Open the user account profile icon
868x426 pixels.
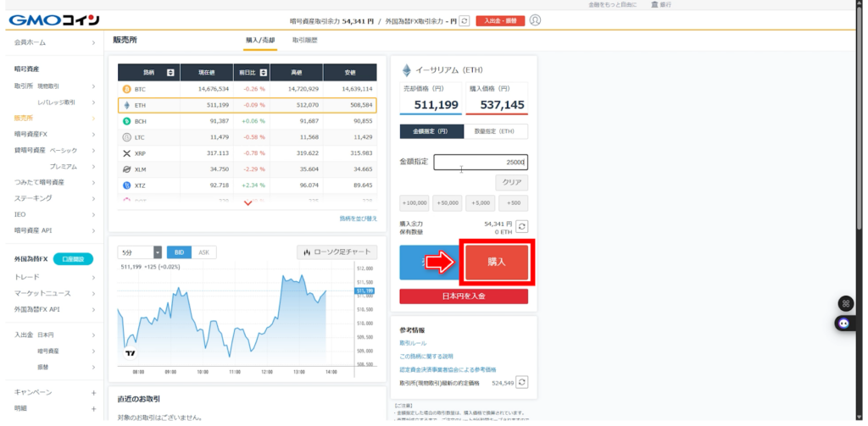pos(535,20)
